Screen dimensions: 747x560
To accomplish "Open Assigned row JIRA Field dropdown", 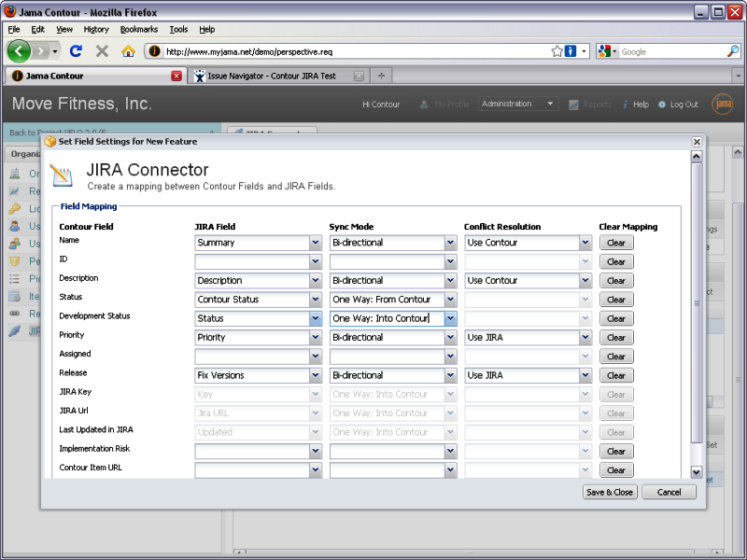I will coord(315,357).
